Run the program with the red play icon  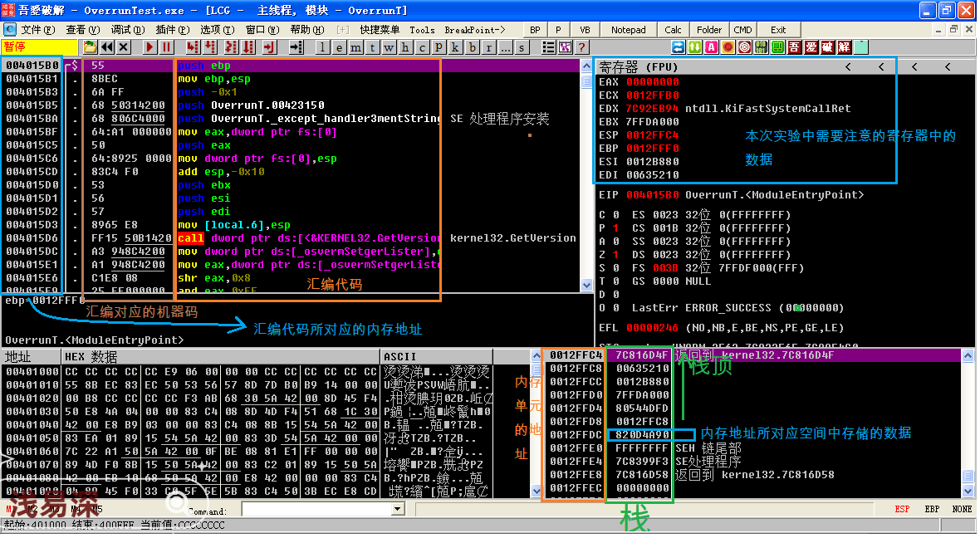[x=149, y=46]
